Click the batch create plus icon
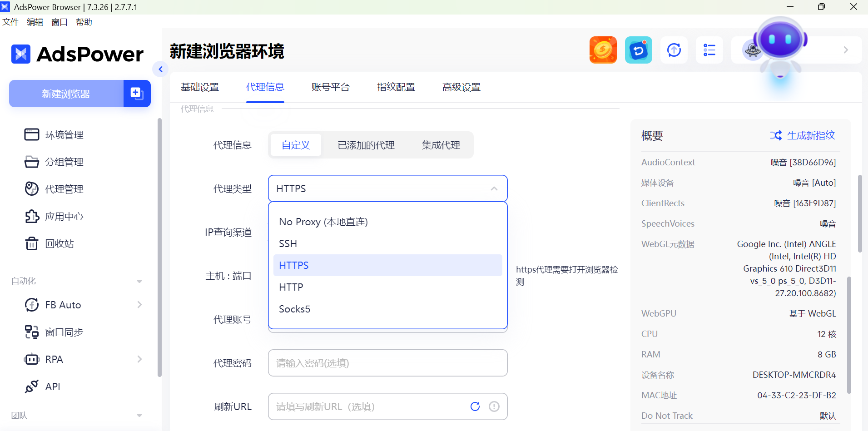The height and width of the screenshot is (431, 868). [x=137, y=94]
